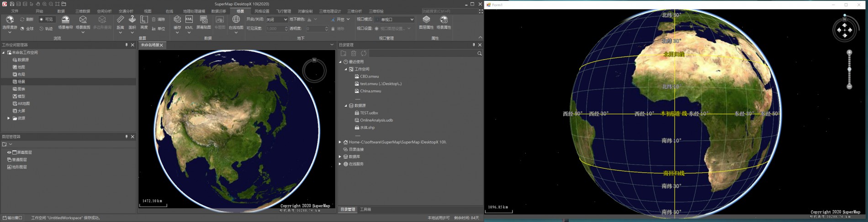
Task: Close the 未命名场景 scene tab
Action: (x=161, y=45)
